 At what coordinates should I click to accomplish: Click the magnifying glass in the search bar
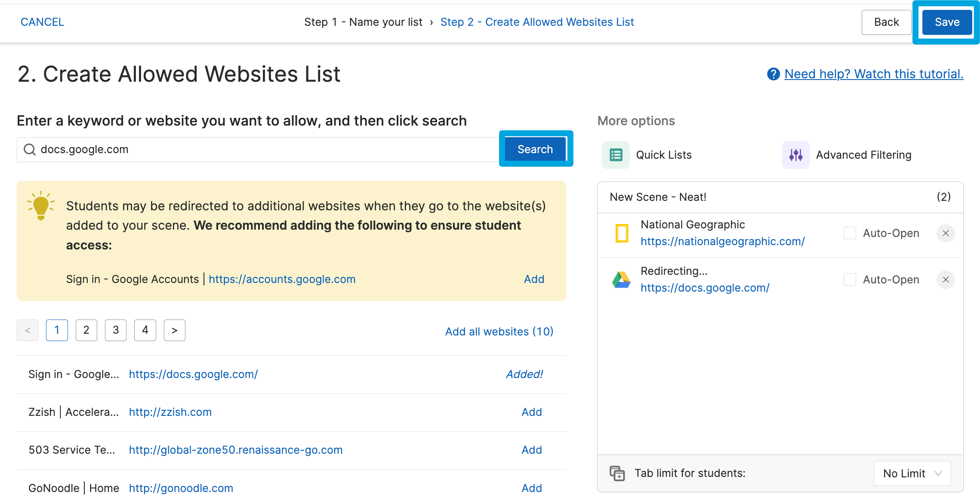[29, 149]
